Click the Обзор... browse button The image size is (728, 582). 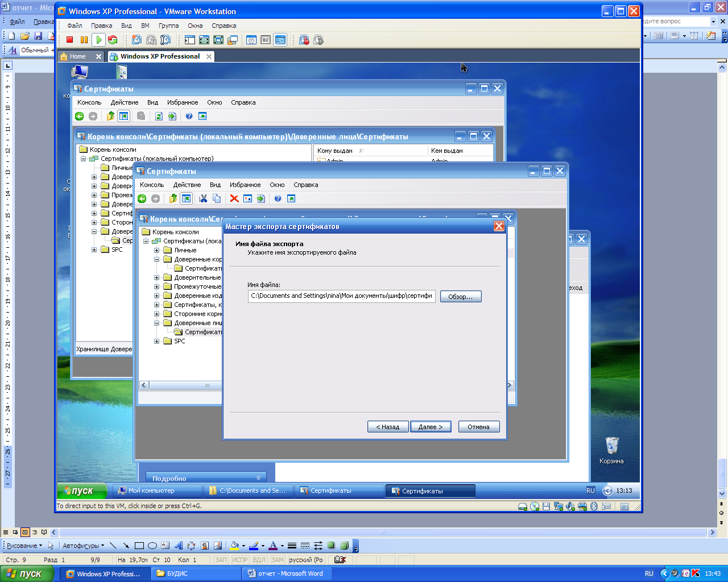pyautogui.click(x=461, y=297)
